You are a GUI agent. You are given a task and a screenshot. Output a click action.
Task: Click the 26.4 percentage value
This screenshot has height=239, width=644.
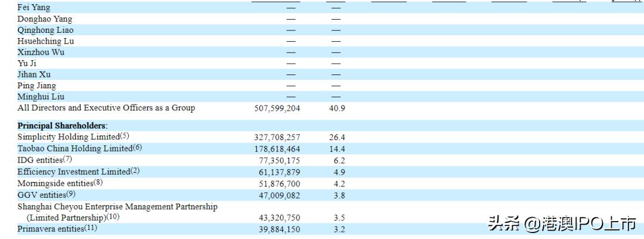pyautogui.click(x=337, y=138)
